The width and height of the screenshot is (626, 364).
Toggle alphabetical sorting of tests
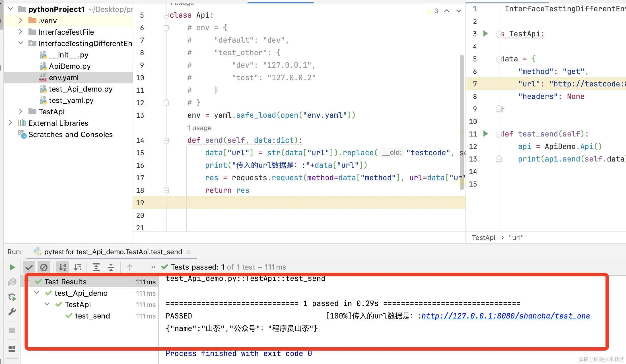(x=62, y=267)
